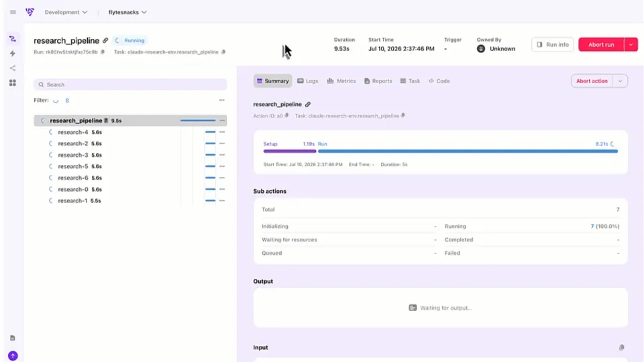This screenshot has height=362, width=644.
Task: Click Start Time Jul 10, 2026 2:37:46 PM
Action: click(x=401, y=49)
